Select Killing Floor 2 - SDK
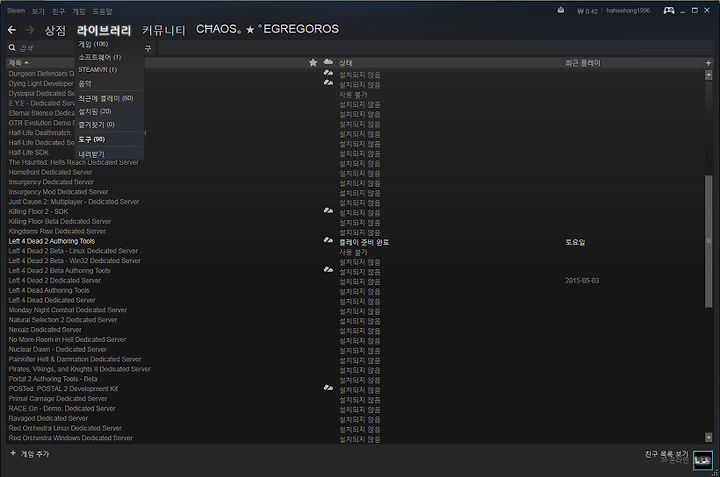This screenshot has height=477, width=720. coord(39,212)
